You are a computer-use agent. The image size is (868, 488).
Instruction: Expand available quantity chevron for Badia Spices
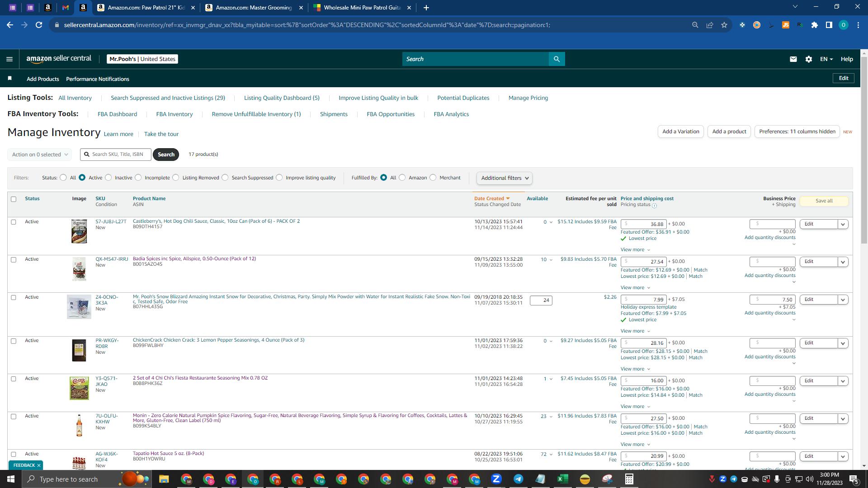551,260
